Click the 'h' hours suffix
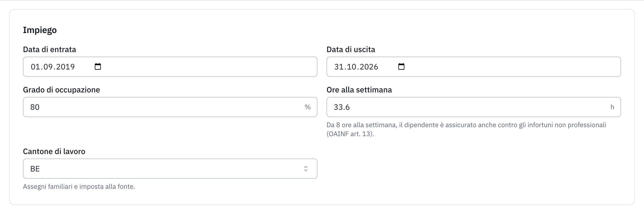The width and height of the screenshot is (644, 214). coord(612,107)
